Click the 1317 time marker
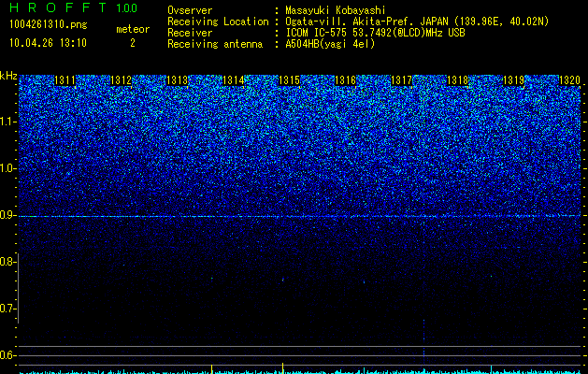This screenshot has height=374, width=588. [x=401, y=80]
